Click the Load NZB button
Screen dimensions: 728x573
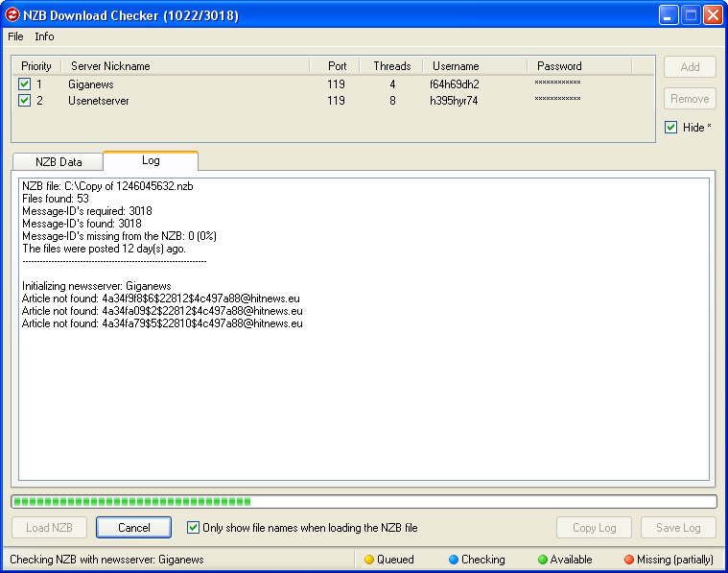(x=49, y=528)
